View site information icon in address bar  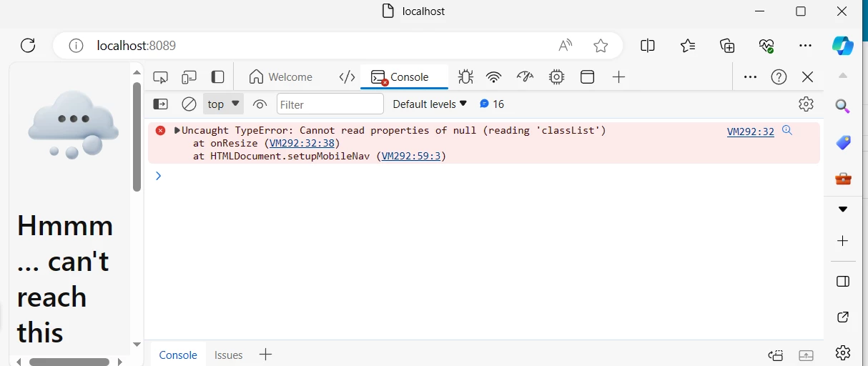point(76,46)
